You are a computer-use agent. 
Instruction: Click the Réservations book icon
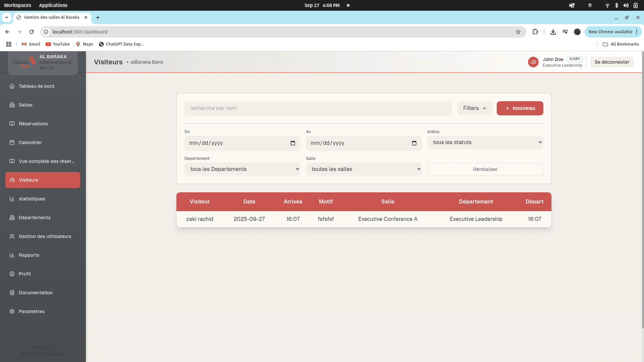pos(12,124)
